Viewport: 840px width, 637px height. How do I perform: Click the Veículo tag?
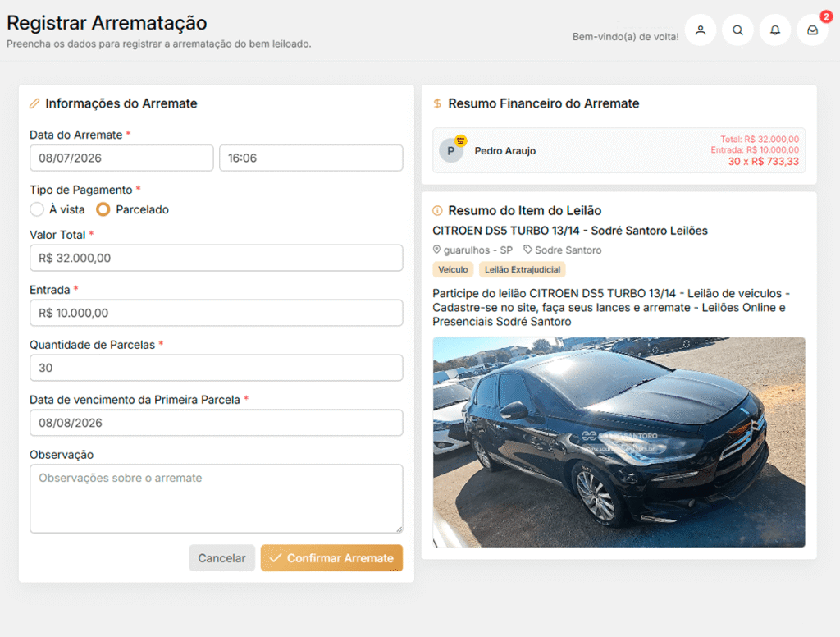[x=453, y=269]
